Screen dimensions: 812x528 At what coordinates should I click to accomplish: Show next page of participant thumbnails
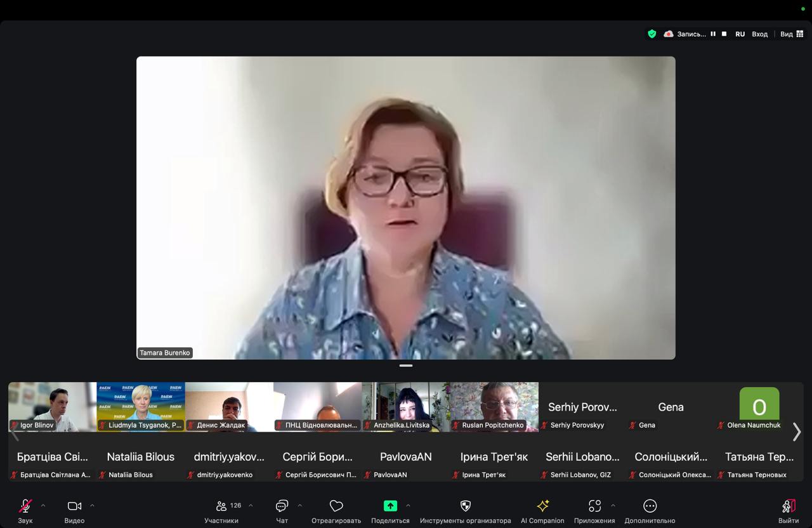pos(797,432)
